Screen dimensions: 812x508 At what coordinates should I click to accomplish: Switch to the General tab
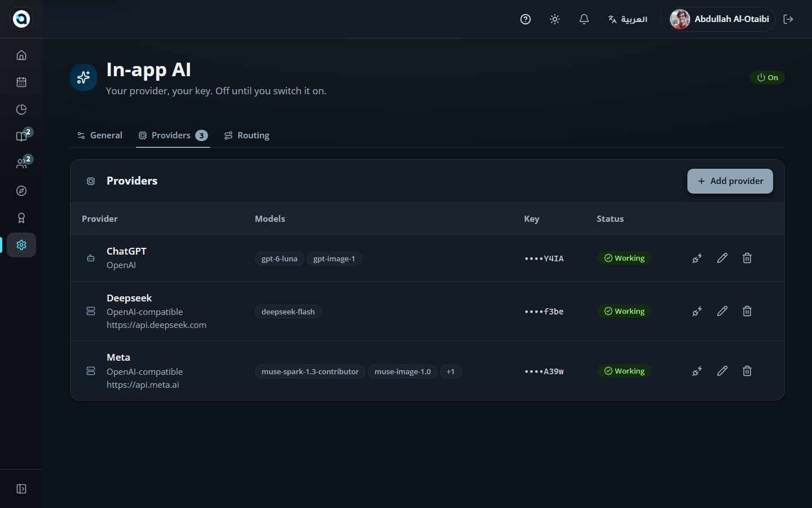(100, 135)
